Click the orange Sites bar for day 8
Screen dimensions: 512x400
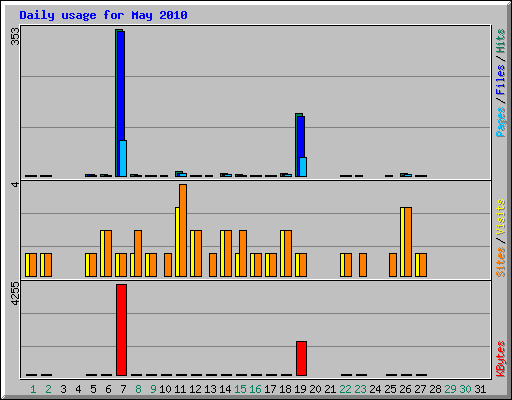[138, 253]
